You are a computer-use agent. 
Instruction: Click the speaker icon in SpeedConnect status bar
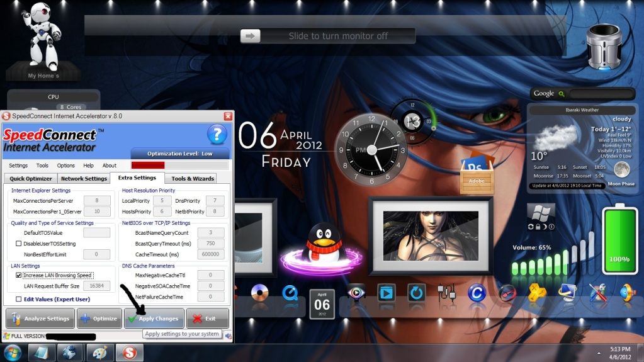pyautogui.click(x=229, y=336)
